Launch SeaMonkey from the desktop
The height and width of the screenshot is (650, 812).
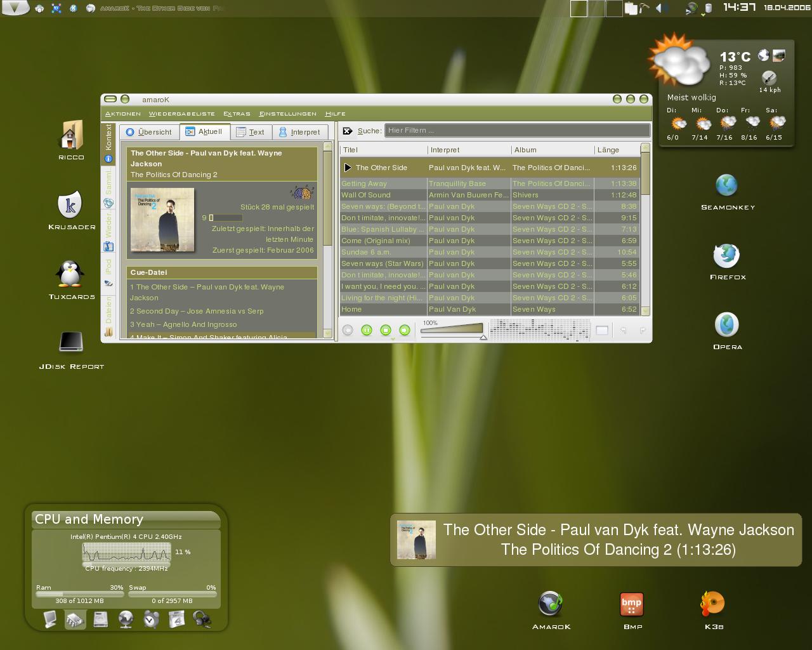727,192
